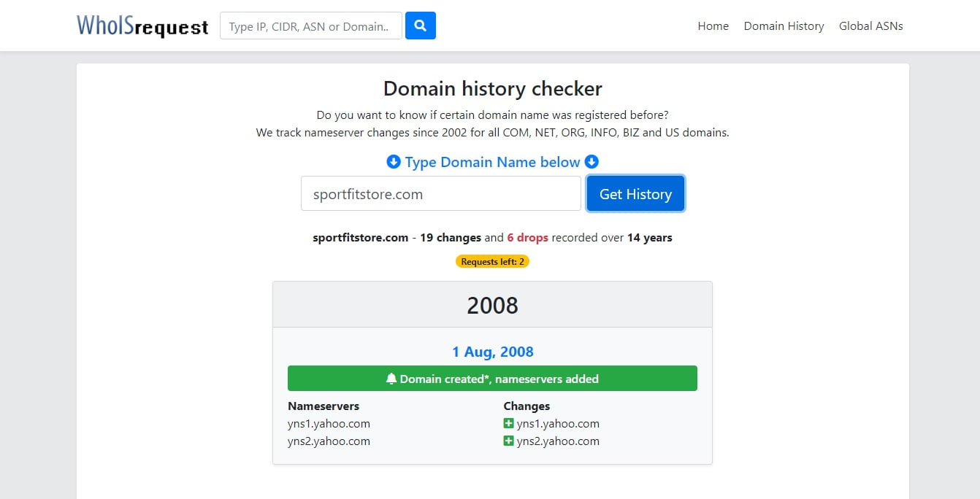Click the Domain created, nameservers added banner
Image resolution: width=980 pixels, height=499 pixels.
point(492,379)
